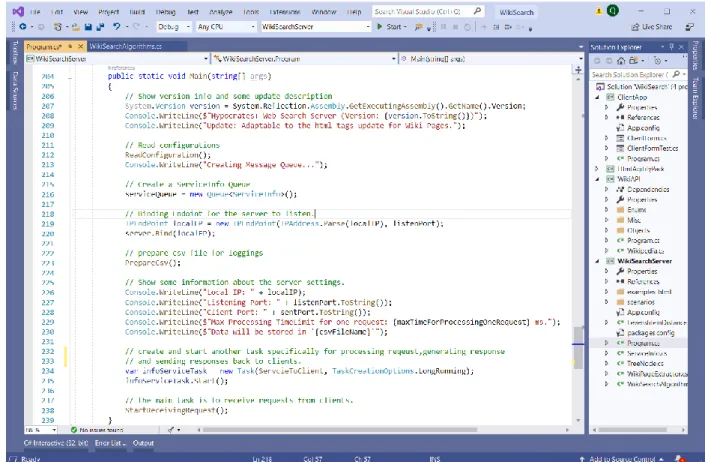Screen dimensions: 705x462
Task: Open the Any CPU platform dropdown
Action: 225,27
